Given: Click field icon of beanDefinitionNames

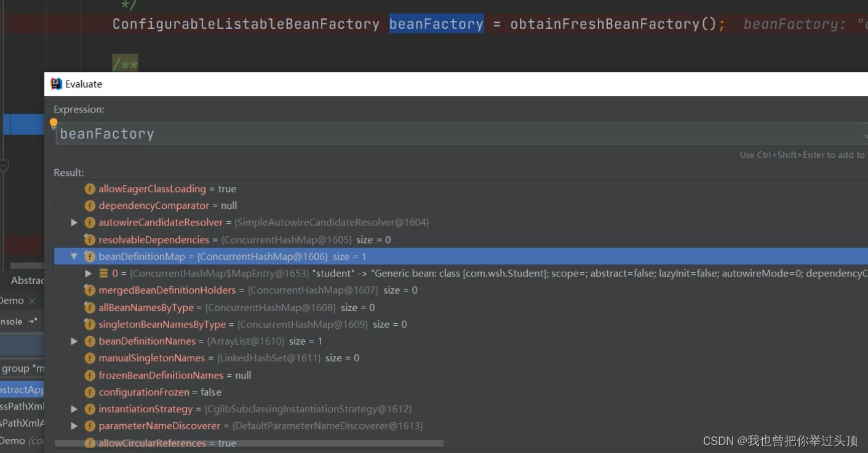Looking at the screenshot, I should (x=90, y=341).
